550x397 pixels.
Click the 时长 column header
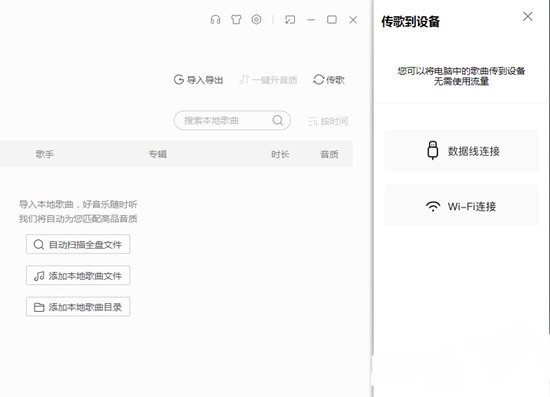click(280, 154)
